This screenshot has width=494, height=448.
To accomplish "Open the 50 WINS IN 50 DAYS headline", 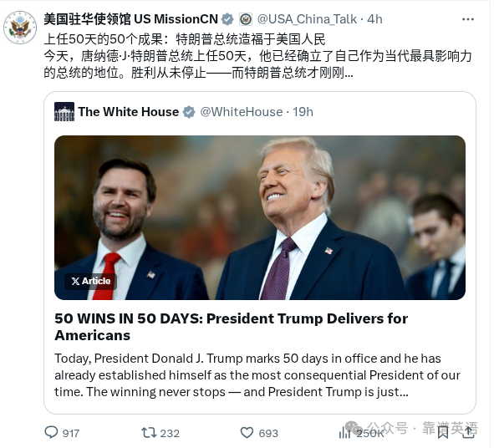I will tap(232, 328).
